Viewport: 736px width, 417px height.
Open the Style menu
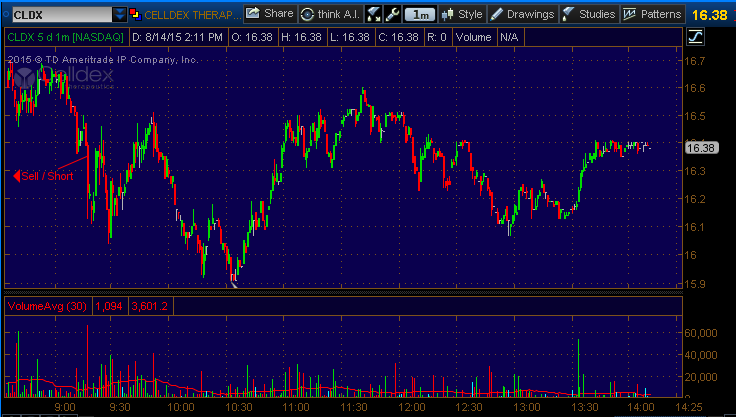(462, 14)
